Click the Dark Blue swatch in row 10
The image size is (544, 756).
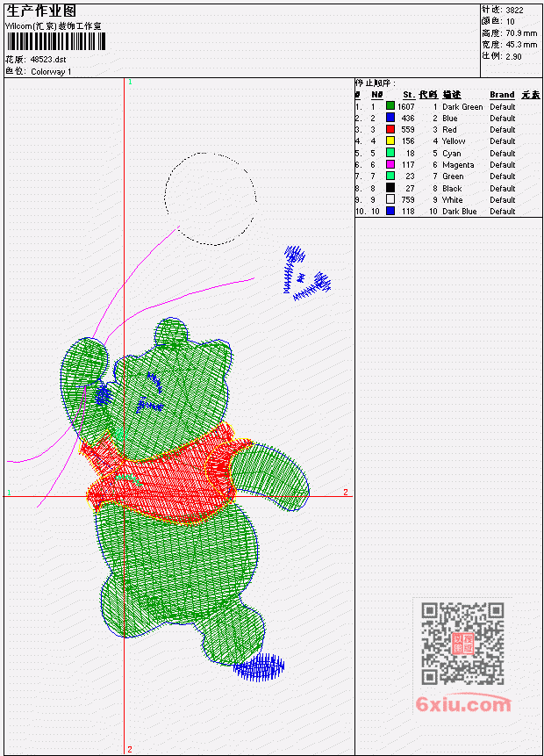pyautogui.click(x=390, y=211)
